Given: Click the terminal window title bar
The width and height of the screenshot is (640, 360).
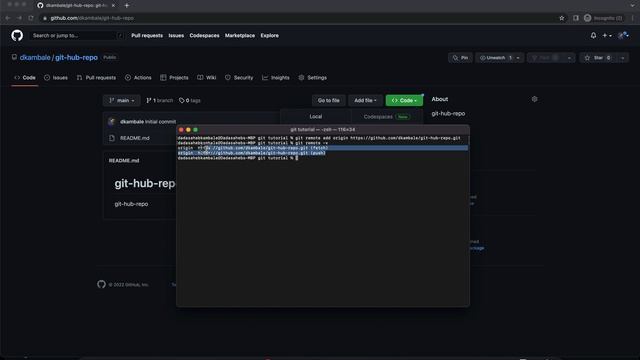Looking at the screenshot, I should [x=323, y=129].
